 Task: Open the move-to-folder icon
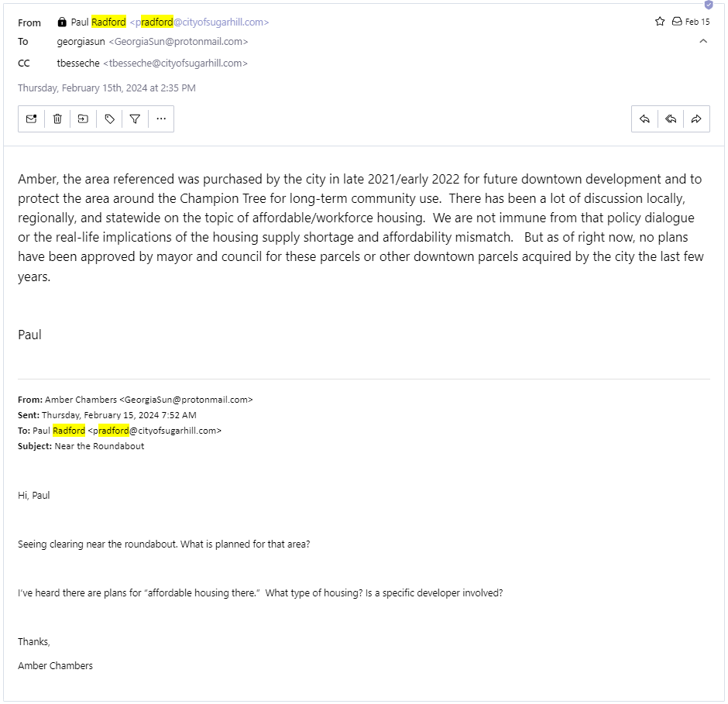(83, 118)
